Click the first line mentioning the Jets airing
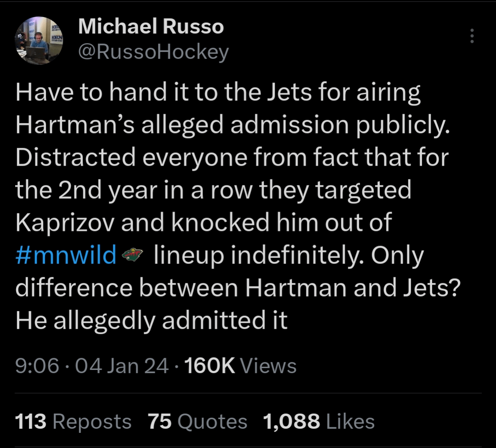496x448 pixels. pos(218,92)
